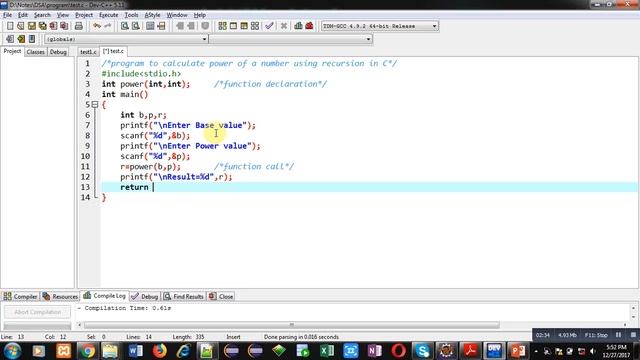The image size is (640, 360).
Task: Switch to the test1.c editor tab
Action: (88, 52)
